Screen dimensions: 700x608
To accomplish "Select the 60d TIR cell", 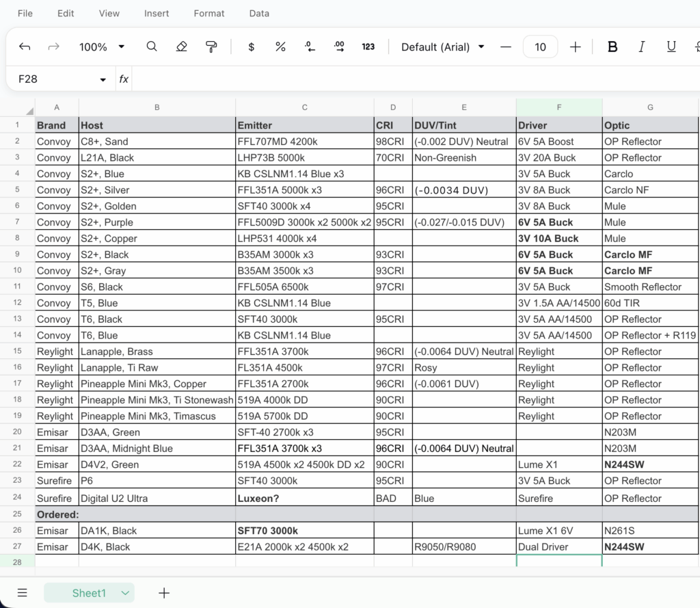I will click(x=650, y=302).
